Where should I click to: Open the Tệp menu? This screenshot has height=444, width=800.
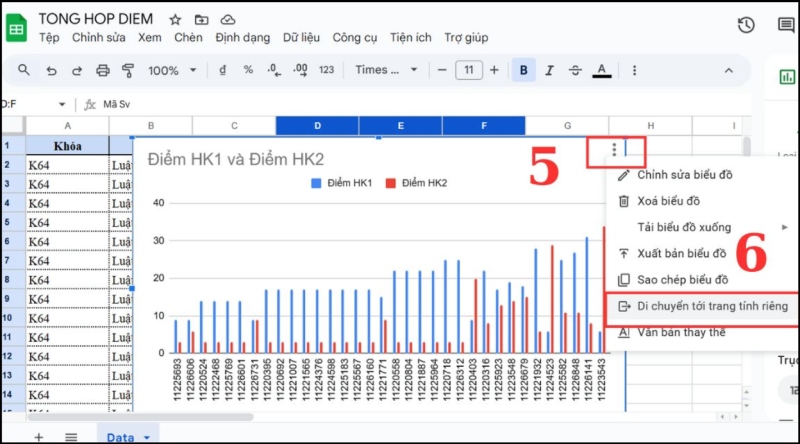click(49, 37)
